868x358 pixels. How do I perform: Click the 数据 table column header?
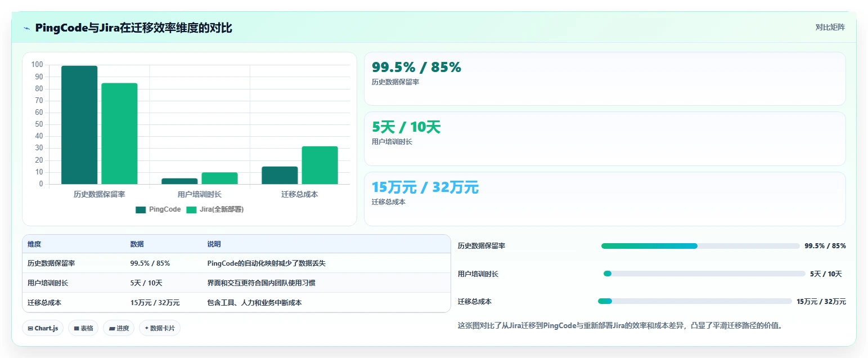tap(137, 244)
